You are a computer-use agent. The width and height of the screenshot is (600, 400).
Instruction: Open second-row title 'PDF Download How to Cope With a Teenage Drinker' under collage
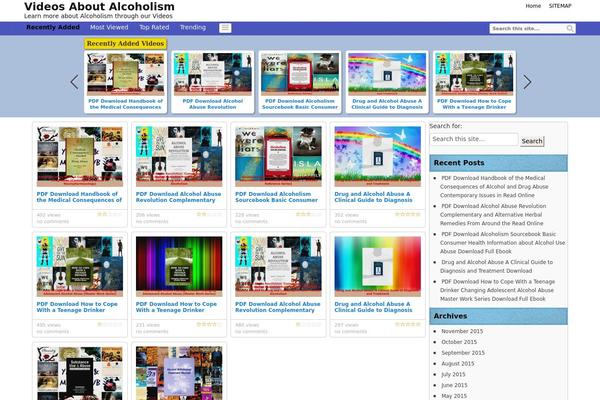(x=77, y=307)
